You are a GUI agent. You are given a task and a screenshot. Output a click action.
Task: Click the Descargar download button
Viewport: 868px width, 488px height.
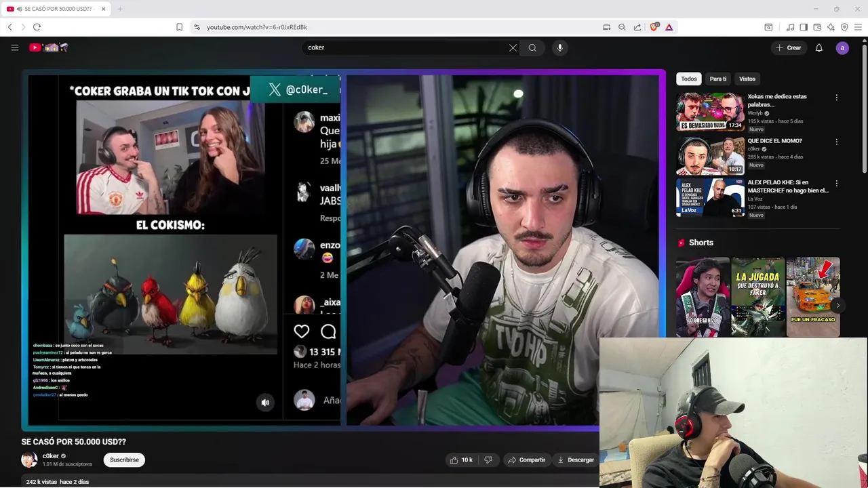(576, 460)
